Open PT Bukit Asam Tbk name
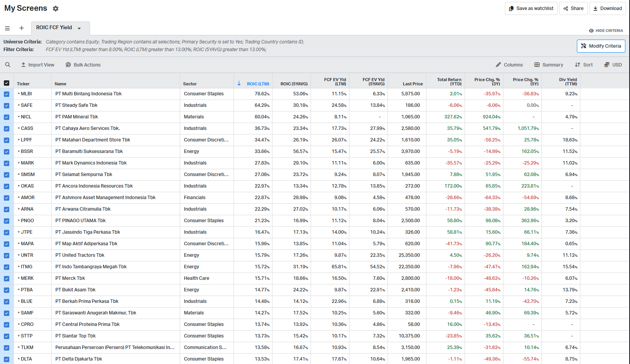630x364 pixels. (75, 290)
